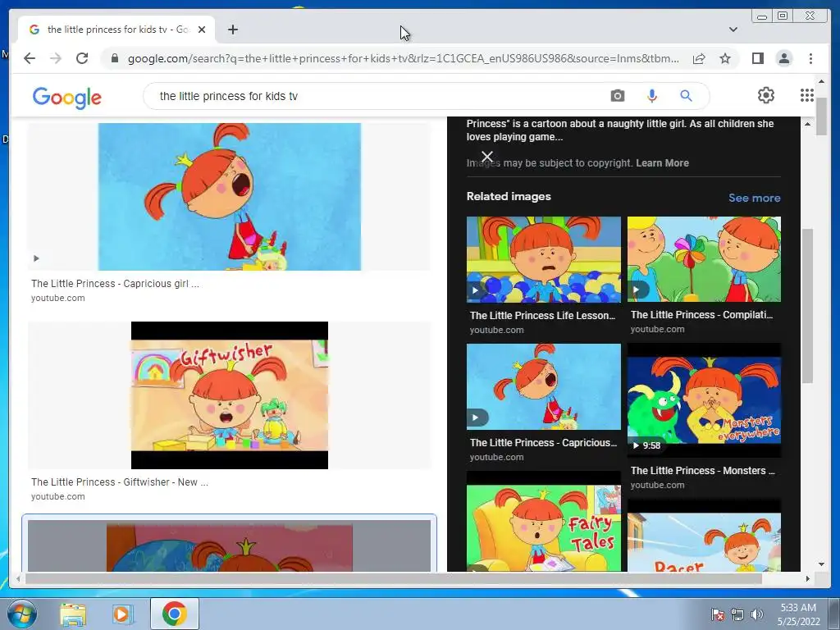Close the image preview panel
The width and height of the screenshot is (840, 630).
(x=487, y=157)
